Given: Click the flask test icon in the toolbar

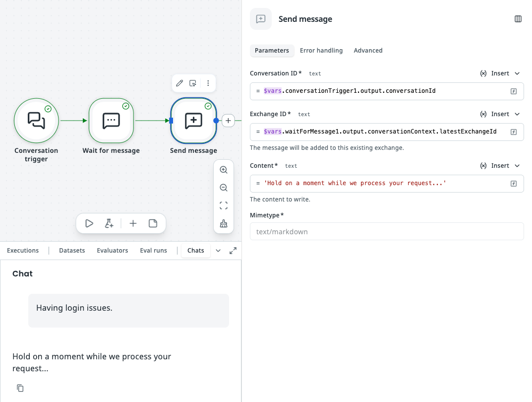Looking at the screenshot, I should pyautogui.click(x=109, y=223).
